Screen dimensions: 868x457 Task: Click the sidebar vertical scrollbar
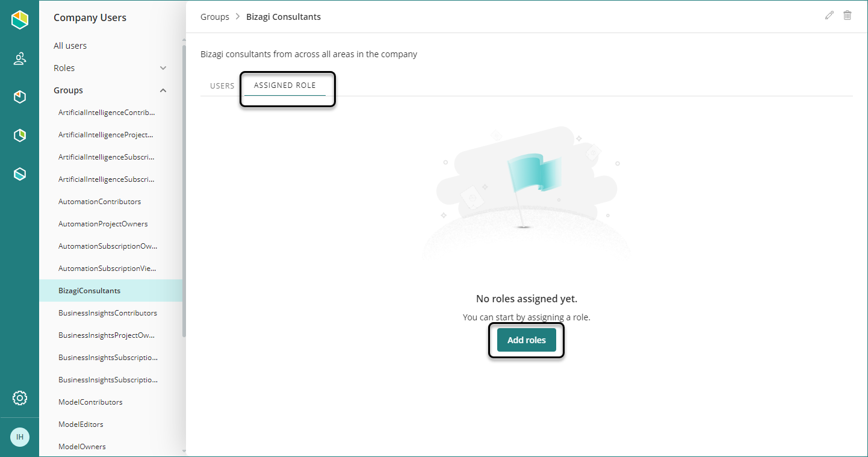coord(184,190)
